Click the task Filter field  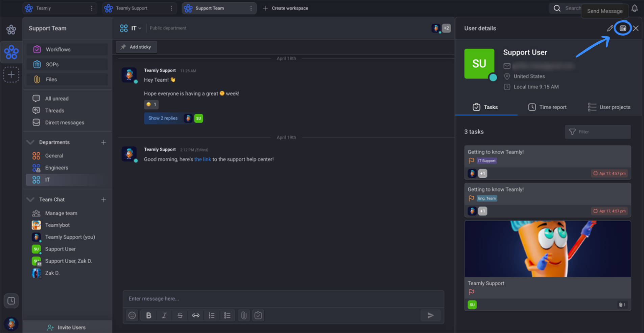point(598,132)
